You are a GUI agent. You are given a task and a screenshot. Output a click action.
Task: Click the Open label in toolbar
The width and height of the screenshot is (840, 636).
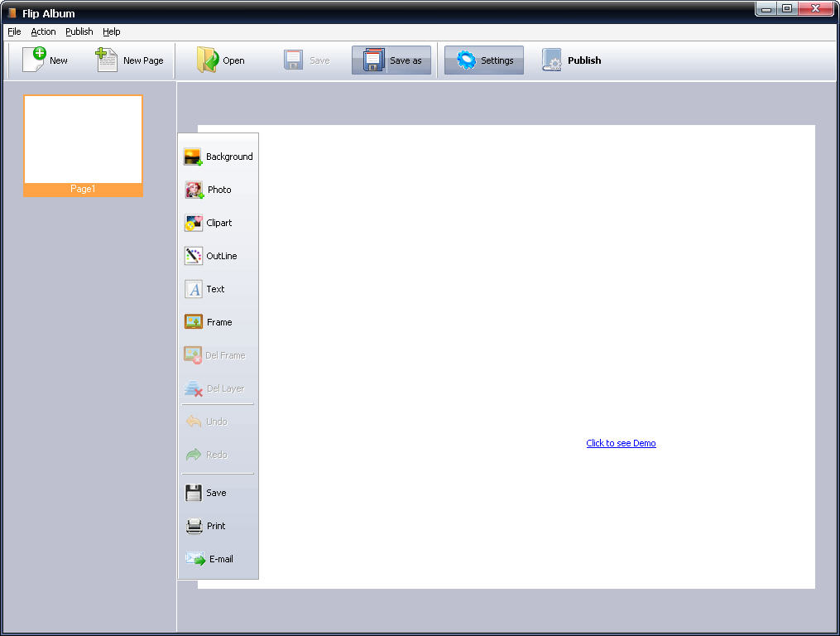pos(233,60)
